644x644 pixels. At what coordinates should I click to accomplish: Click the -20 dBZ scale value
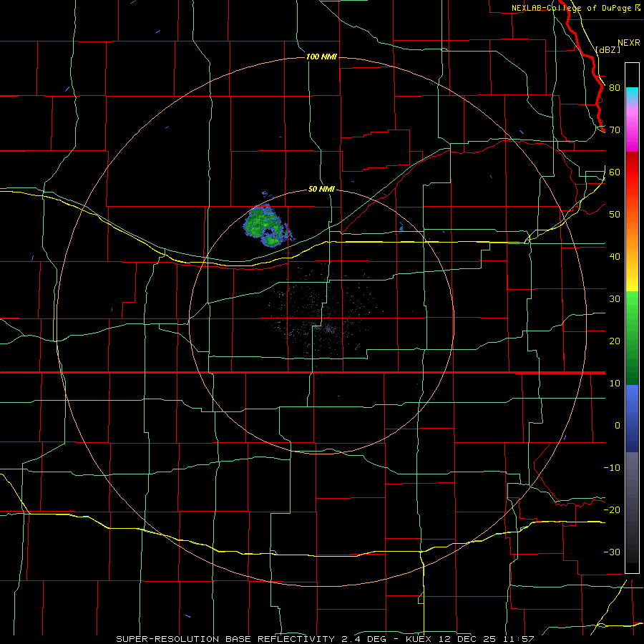pyautogui.click(x=612, y=510)
